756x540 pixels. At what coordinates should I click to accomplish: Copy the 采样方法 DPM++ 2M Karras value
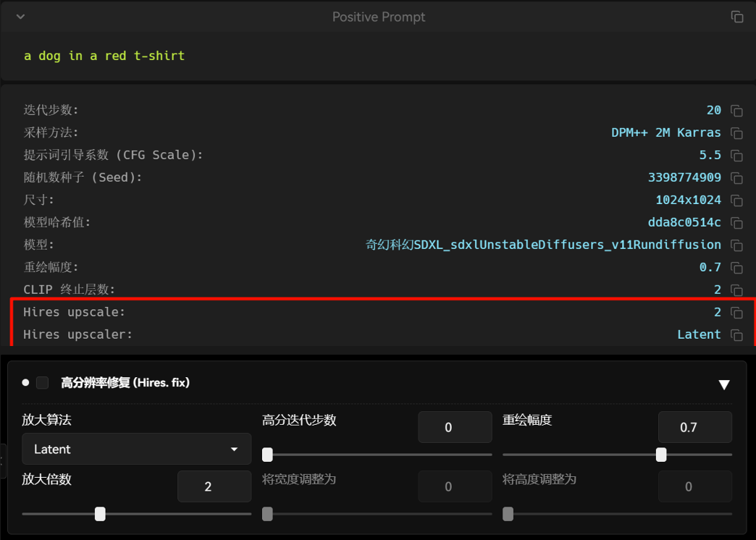coord(736,133)
